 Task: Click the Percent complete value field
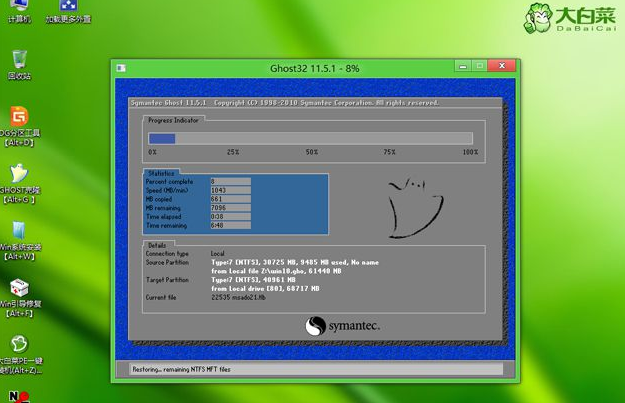[x=230, y=181]
